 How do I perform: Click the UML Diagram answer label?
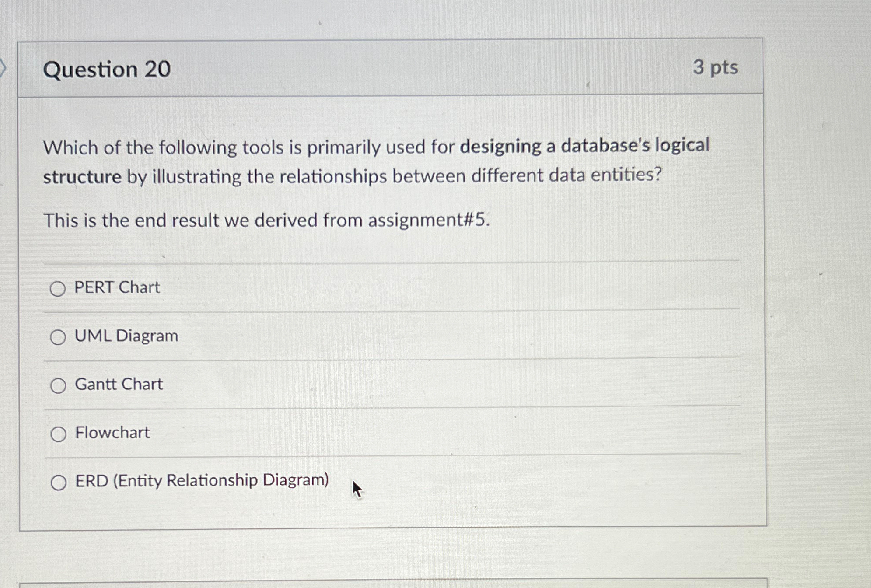pyautogui.click(x=126, y=336)
